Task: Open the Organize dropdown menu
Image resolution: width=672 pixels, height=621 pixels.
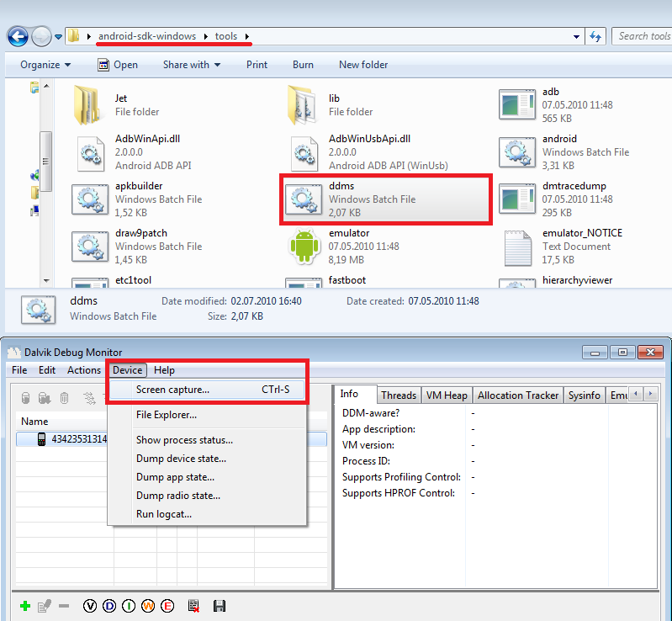Action: click(45, 65)
